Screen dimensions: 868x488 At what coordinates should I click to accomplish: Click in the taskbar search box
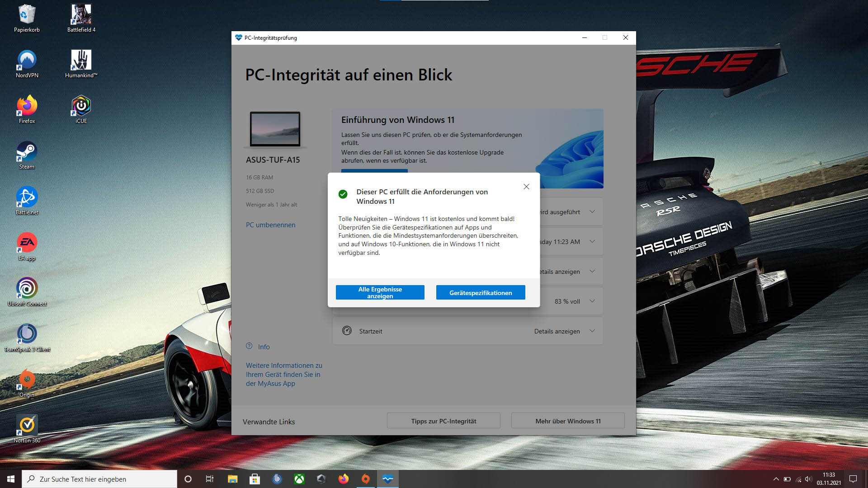coord(99,479)
